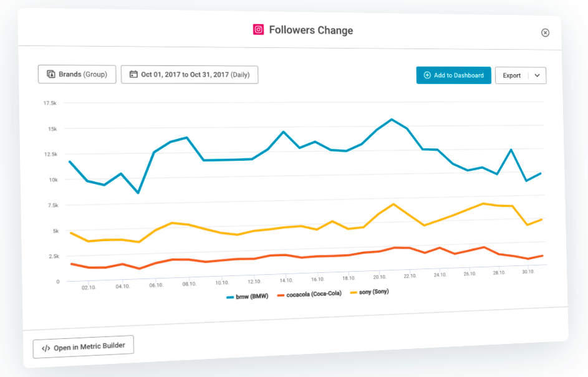This screenshot has width=588, height=377.
Task: Open the Oct 01–Oct 31, 2017 date picker
Action: pyautogui.click(x=190, y=75)
